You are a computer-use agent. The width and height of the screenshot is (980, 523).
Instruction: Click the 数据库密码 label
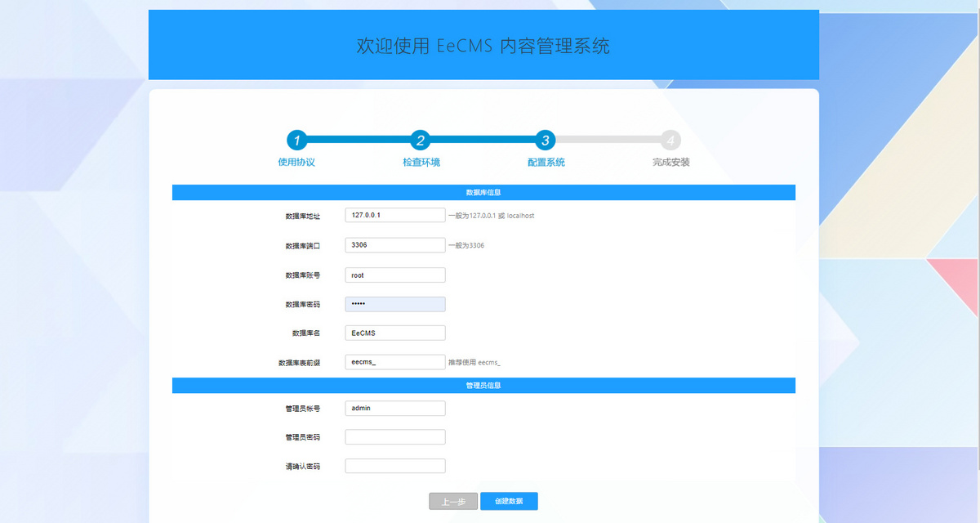point(302,305)
